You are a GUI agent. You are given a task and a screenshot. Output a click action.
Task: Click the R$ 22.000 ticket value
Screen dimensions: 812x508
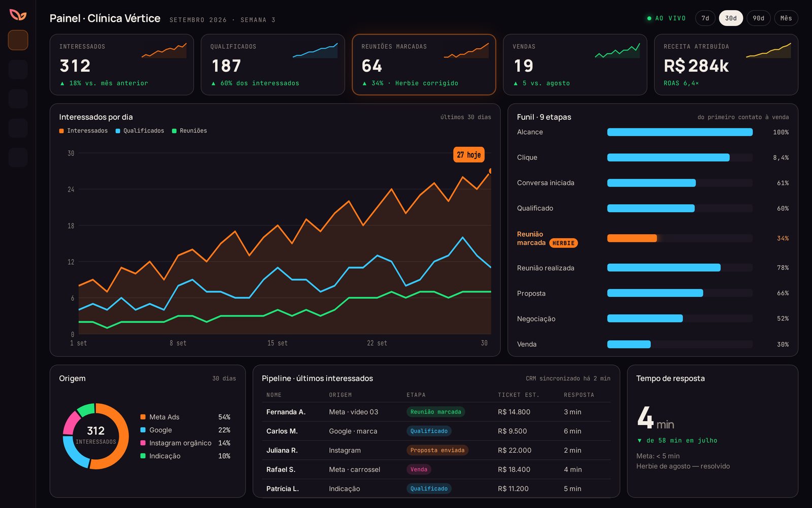pos(515,451)
